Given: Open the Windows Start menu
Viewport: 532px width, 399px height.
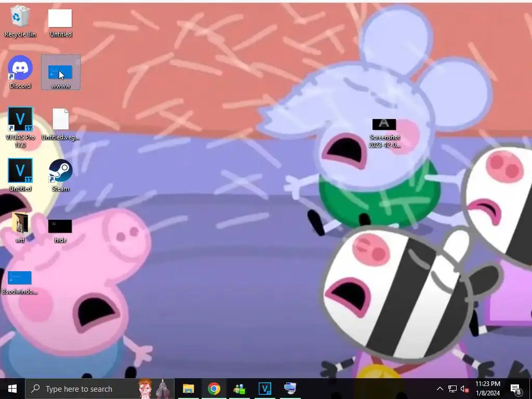Looking at the screenshot, I should pyautogui.click(x=12, y=389).
